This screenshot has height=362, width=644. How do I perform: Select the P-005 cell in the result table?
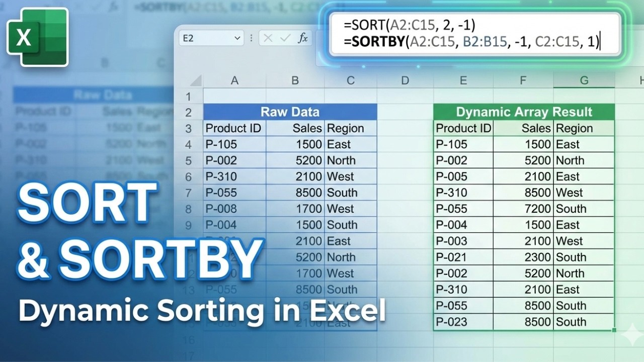click(463, 176)
